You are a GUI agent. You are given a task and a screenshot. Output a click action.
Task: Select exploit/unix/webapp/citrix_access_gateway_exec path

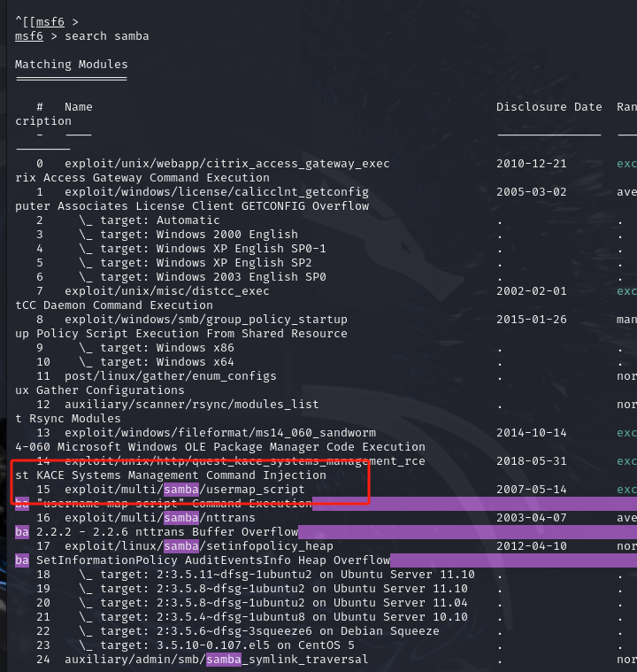(227, 164)
